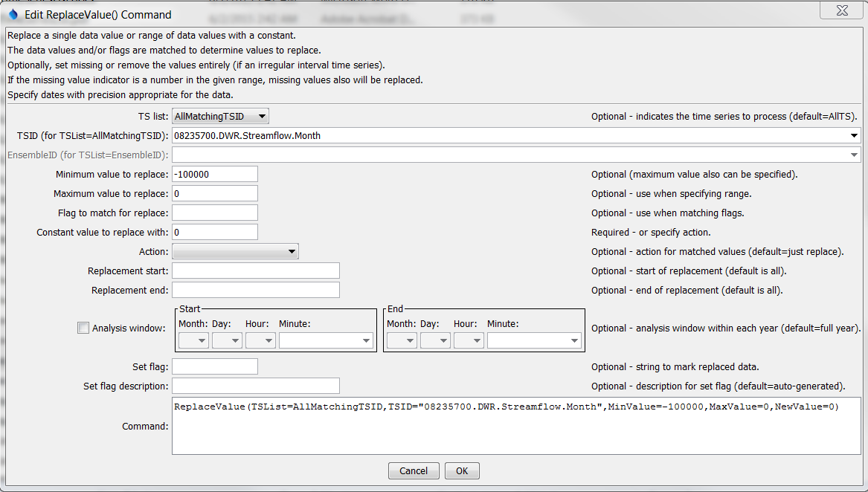Open the Start Minute dropdown
Viewport: 868px width, 492px height.
point(326,340)
